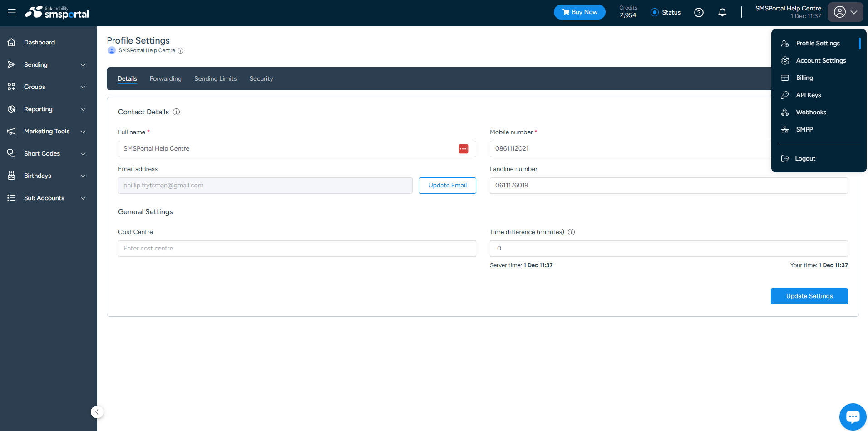
Task: Open the Dashboard home icon
Action: 11,42
